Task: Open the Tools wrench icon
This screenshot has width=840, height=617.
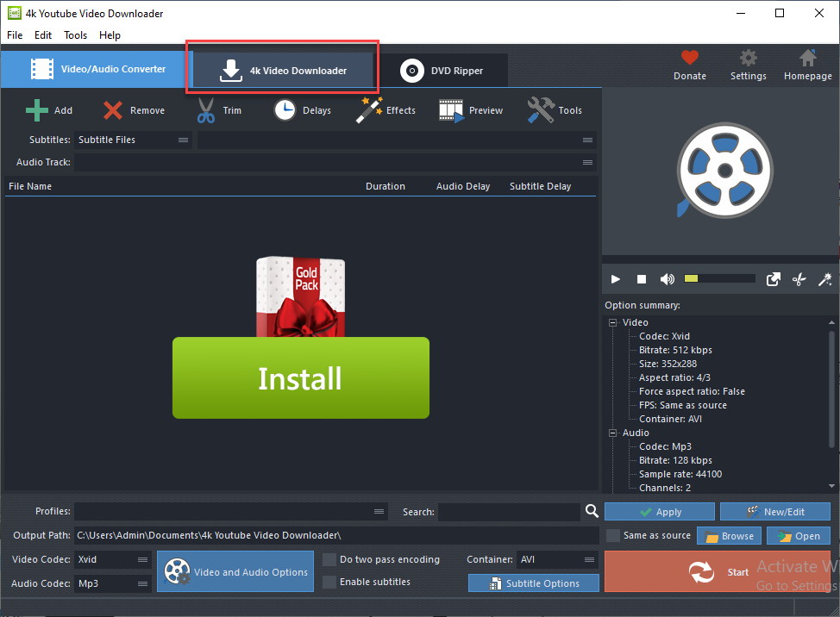Action: [x=541, y=110]
